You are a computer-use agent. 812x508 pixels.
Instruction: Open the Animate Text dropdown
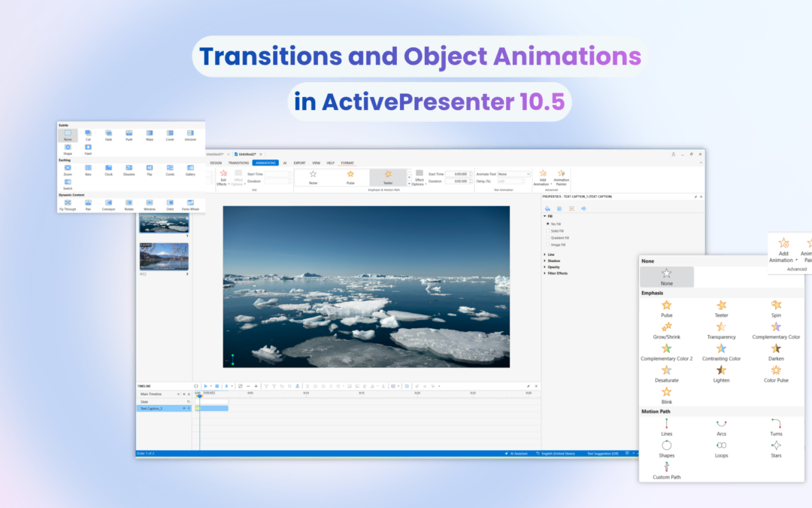pyautogui.click(x=514, y=174)
